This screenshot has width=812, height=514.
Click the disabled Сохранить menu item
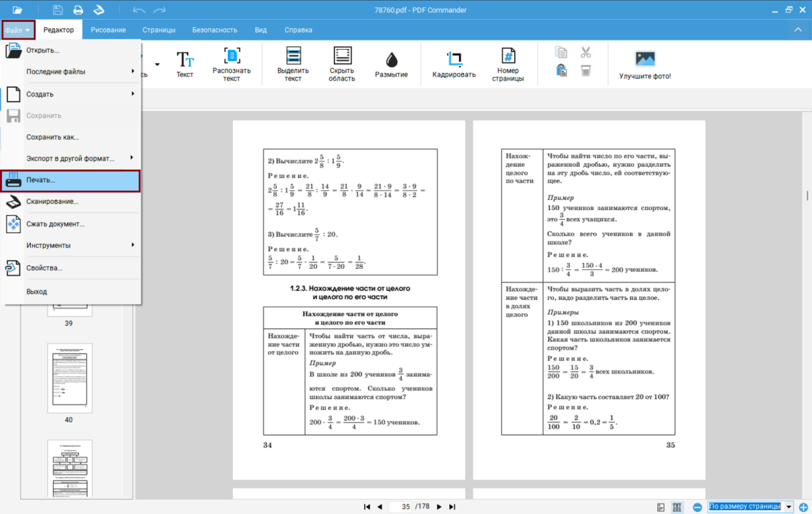(71, 116)
